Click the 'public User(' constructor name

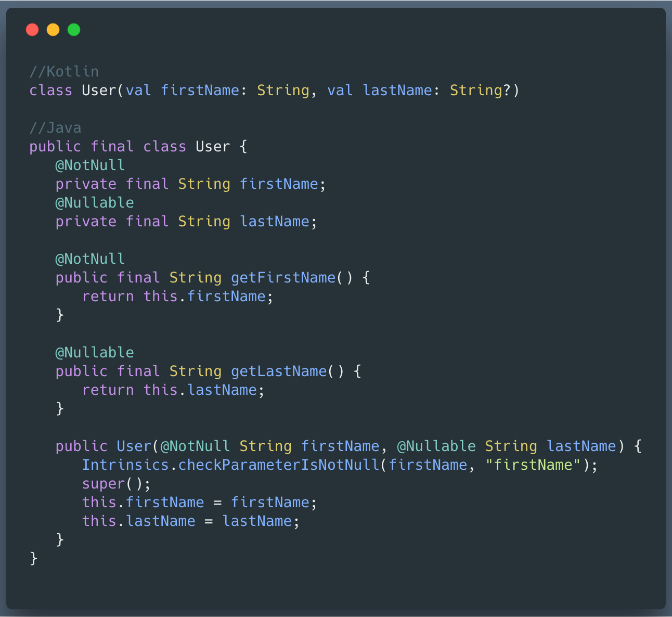[x=134, y=446]
